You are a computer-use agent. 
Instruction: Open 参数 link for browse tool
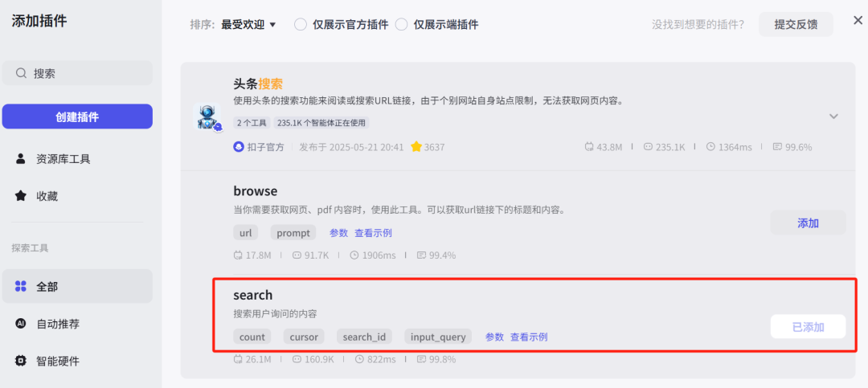click(339, 233)
